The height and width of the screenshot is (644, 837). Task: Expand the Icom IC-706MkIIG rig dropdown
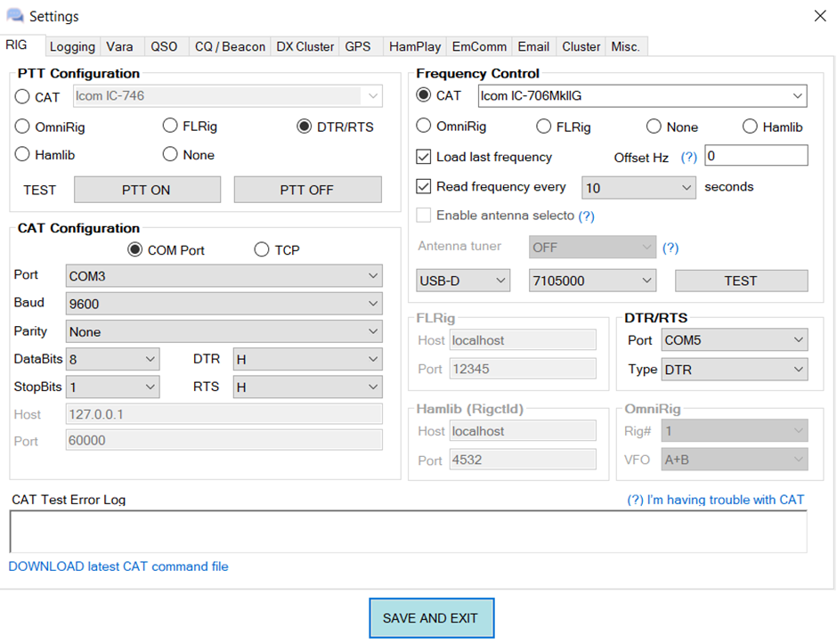(x=641, y=96)
